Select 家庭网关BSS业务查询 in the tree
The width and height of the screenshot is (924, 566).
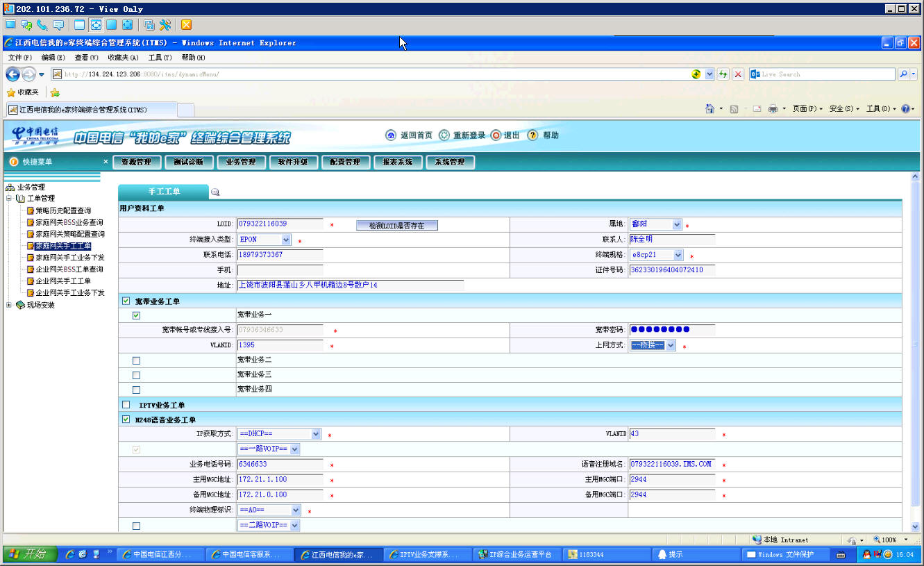pos(69,222)
